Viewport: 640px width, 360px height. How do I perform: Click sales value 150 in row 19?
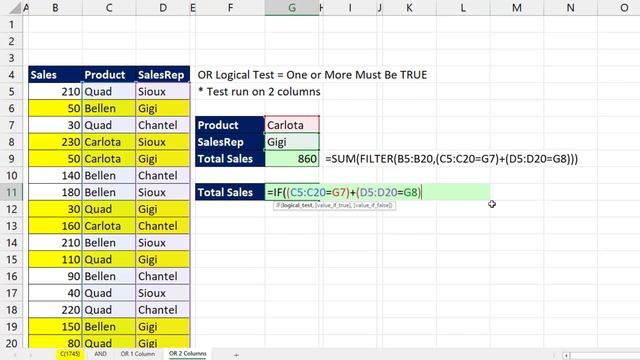(55, 327)
